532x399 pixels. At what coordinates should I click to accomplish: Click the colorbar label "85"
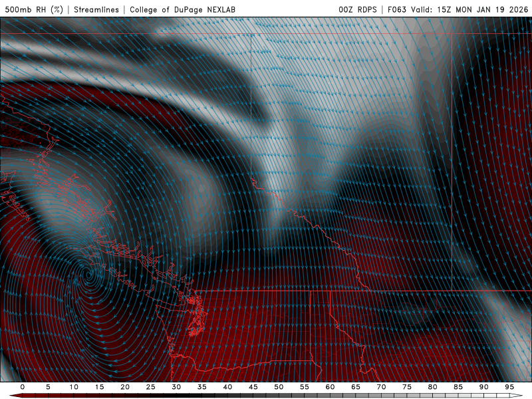[x=458, y=387]
